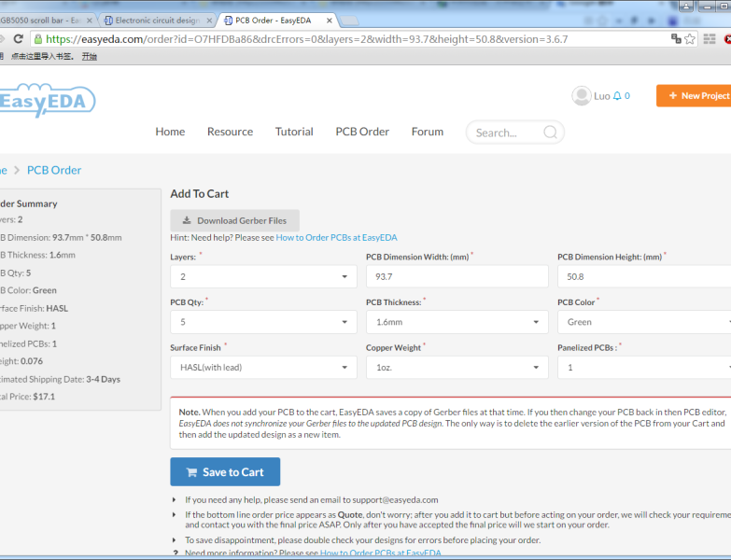Close the GB5050 scroll bar tab
This screenshot has width=731, height=560.
coord(90,21)
